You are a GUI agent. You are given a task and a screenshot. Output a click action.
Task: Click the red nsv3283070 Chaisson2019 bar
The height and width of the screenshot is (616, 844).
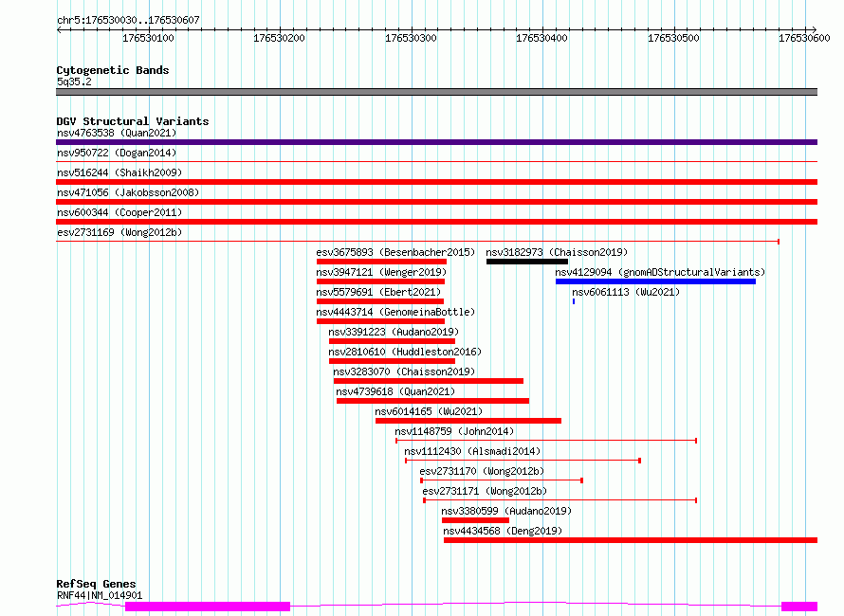pyautogui.click(x=429, y=381)
